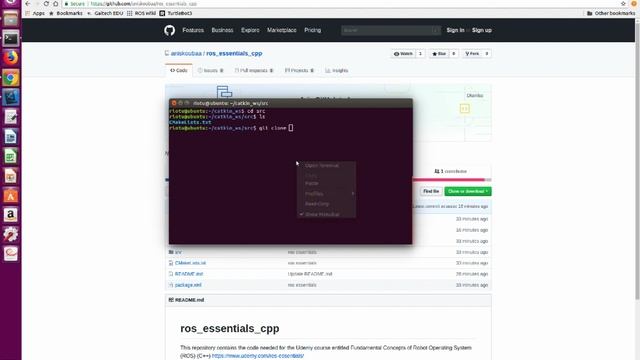Click the Watch button
The width and height of the screenshot is (640, 360).
click(x=403, y=54)
